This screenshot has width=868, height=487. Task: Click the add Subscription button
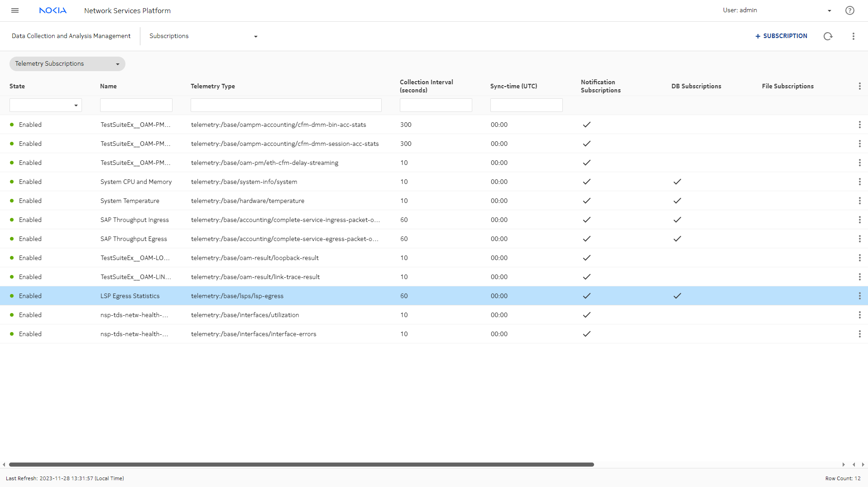781,36
